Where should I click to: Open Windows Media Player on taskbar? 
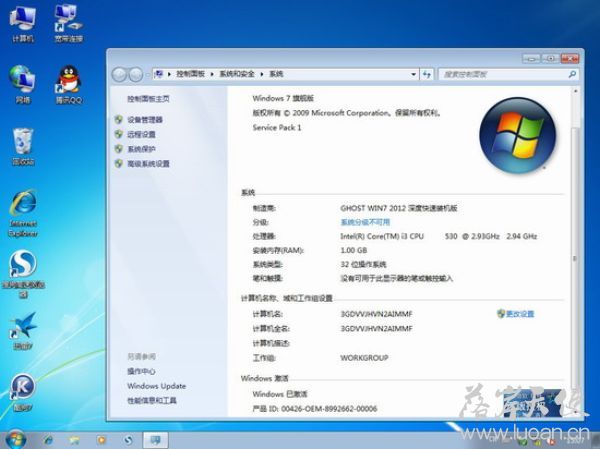click(x=101, y=440)
